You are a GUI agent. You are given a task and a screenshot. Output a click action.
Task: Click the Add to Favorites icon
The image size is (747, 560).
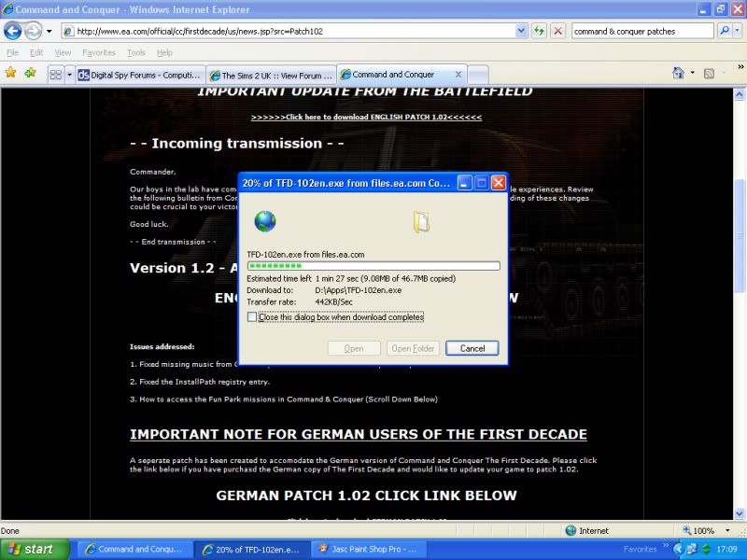(x=31, y=73)
